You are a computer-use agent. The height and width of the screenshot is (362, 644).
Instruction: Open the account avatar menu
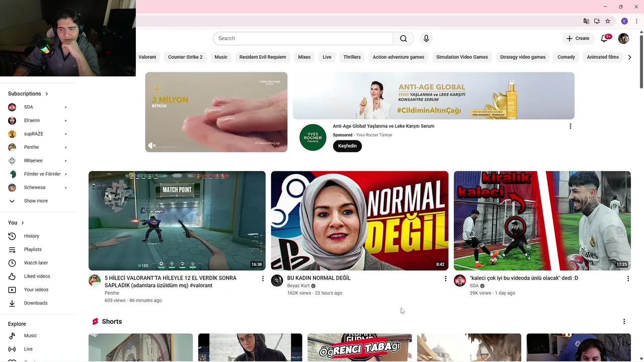(x=623, y=38)
